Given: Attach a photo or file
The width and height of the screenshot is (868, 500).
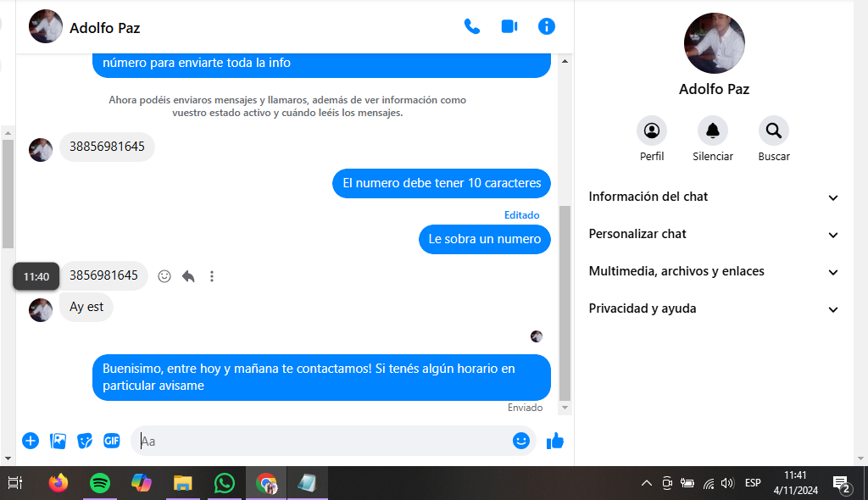Looking at the screenshot, I should pyautogui.click(x=58, y=441).
